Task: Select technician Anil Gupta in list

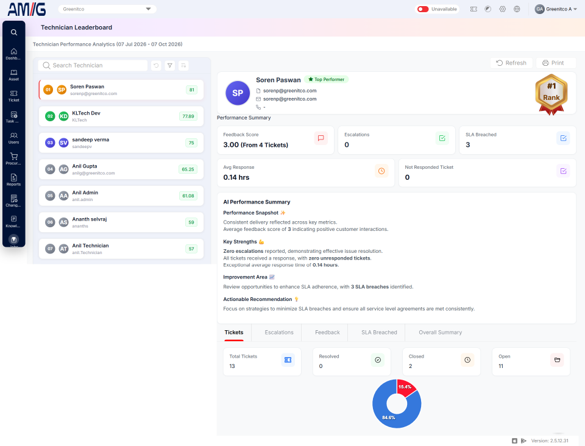Action: (121, 169)
